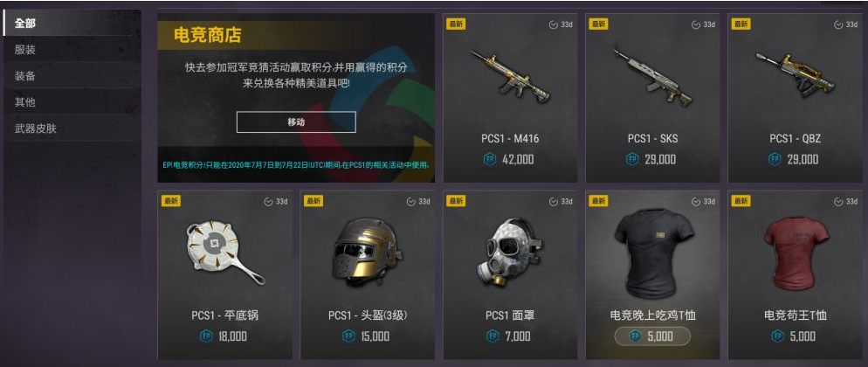Click the 移动 button in the banner

[x=296, y=122]
